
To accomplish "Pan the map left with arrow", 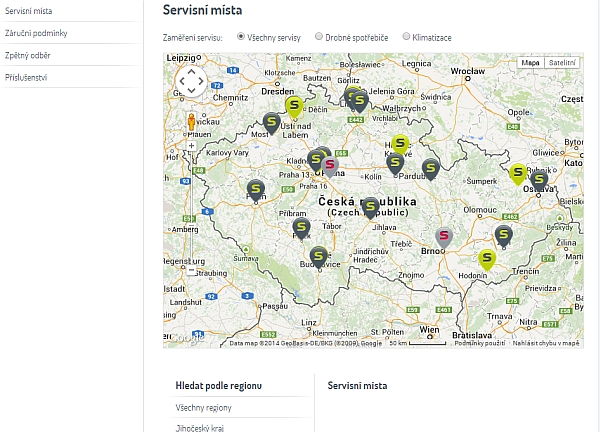I will [182, 81].
